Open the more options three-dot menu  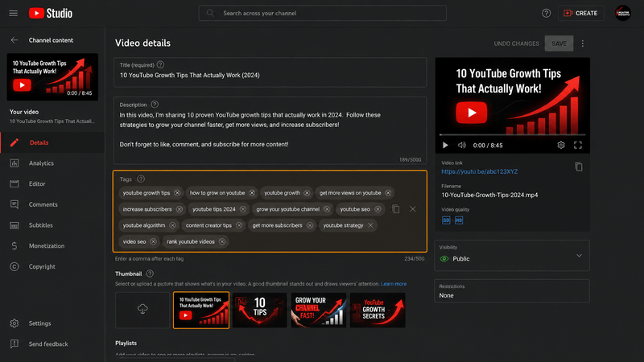(x=582, y=43)
